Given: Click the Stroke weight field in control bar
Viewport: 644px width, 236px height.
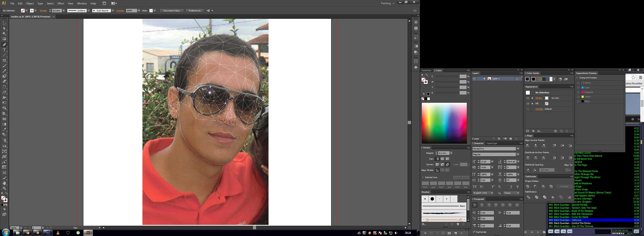Looking at the screenshot, I should [56, 11].
